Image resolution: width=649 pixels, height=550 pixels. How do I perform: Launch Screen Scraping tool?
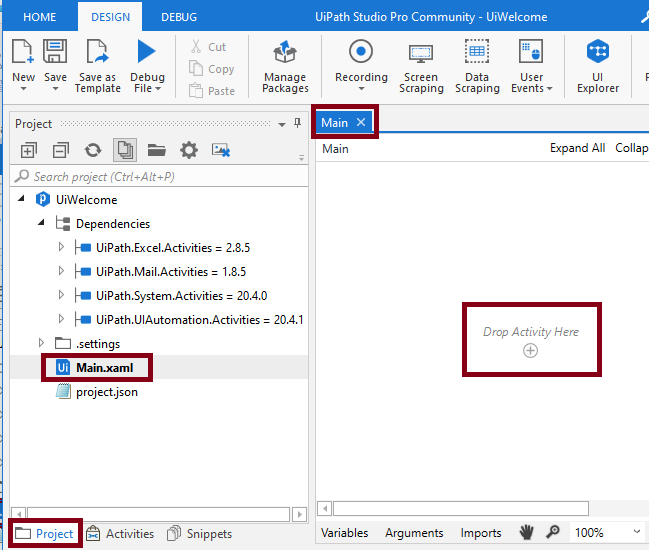421,66
